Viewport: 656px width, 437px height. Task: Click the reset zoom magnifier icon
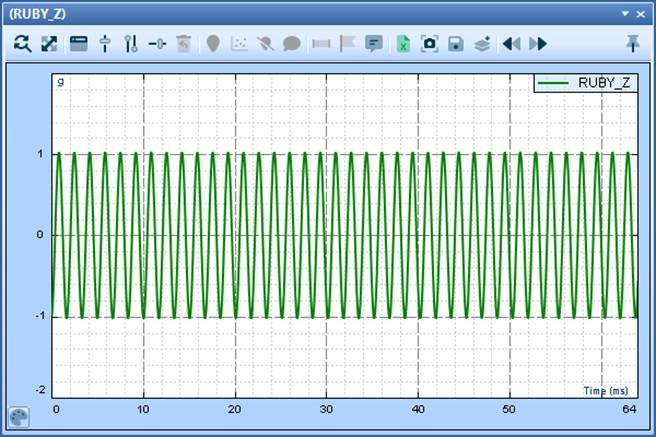[x=23, y=43]
